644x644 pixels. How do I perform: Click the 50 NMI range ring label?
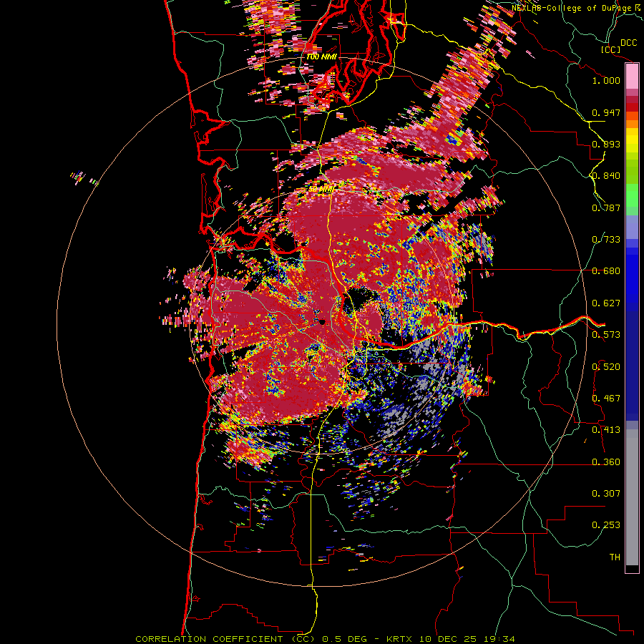(x=321, y=190)
